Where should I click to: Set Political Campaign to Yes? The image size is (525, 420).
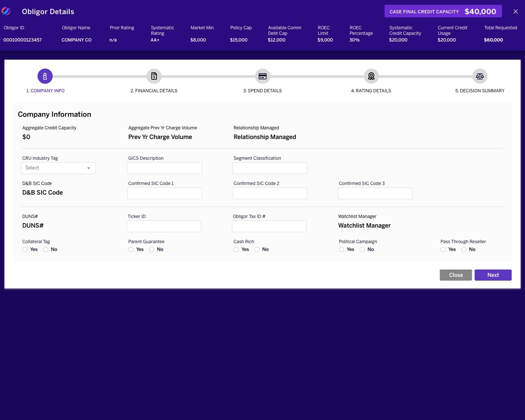tap(341, 249)
